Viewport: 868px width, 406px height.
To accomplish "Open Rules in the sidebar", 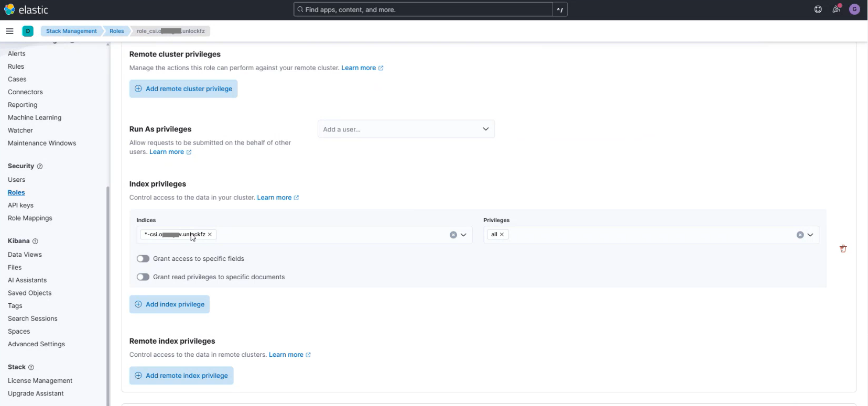I will coord(16,67).
